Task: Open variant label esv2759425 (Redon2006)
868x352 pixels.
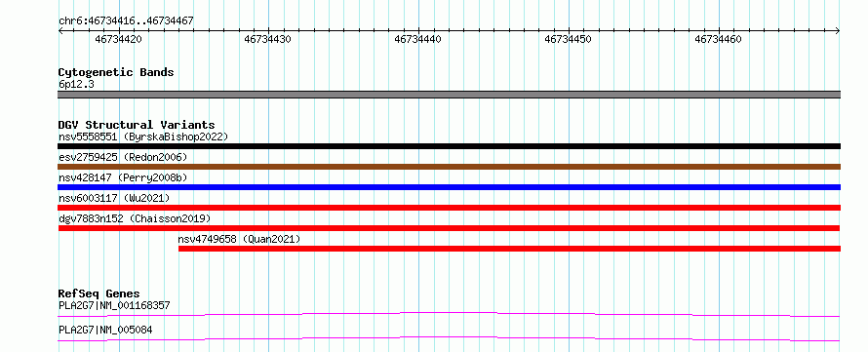Action: point(123,157)
